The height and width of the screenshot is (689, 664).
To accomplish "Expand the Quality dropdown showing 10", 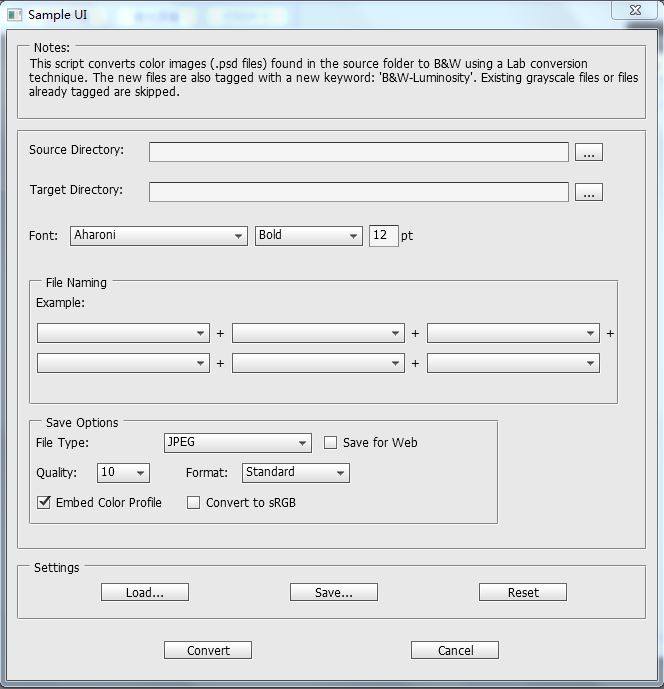I will 123,473.
